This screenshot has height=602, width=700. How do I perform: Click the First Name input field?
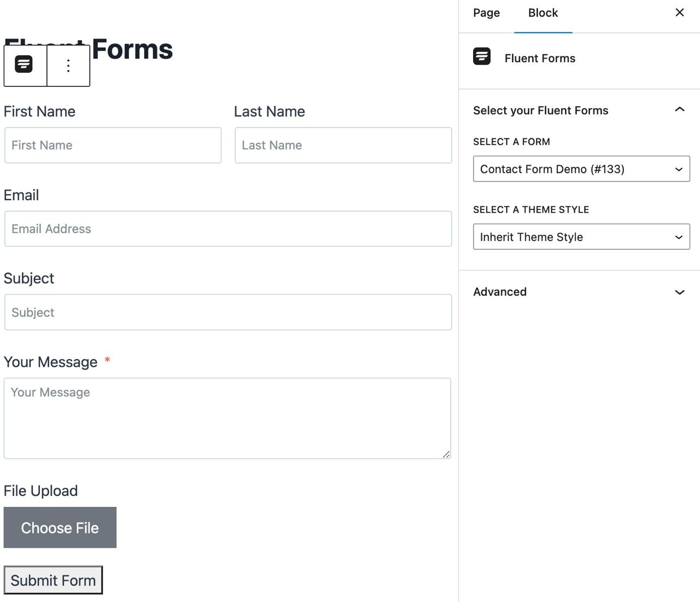pos(113,145)
